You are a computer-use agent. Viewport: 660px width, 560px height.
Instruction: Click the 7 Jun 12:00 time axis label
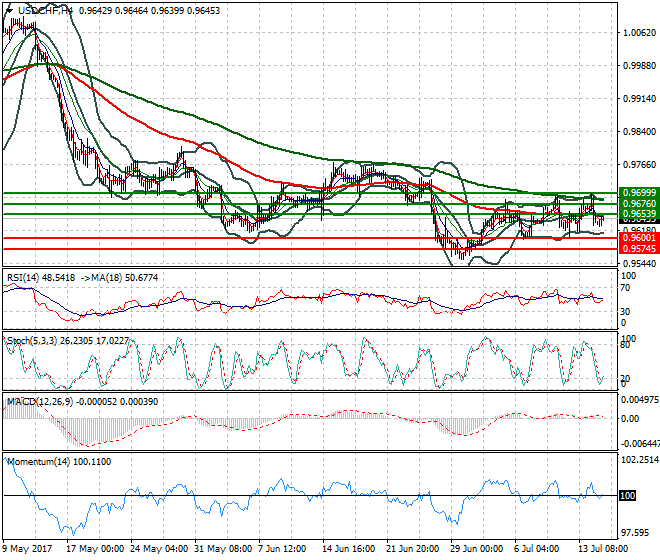[x=282, y=549]
